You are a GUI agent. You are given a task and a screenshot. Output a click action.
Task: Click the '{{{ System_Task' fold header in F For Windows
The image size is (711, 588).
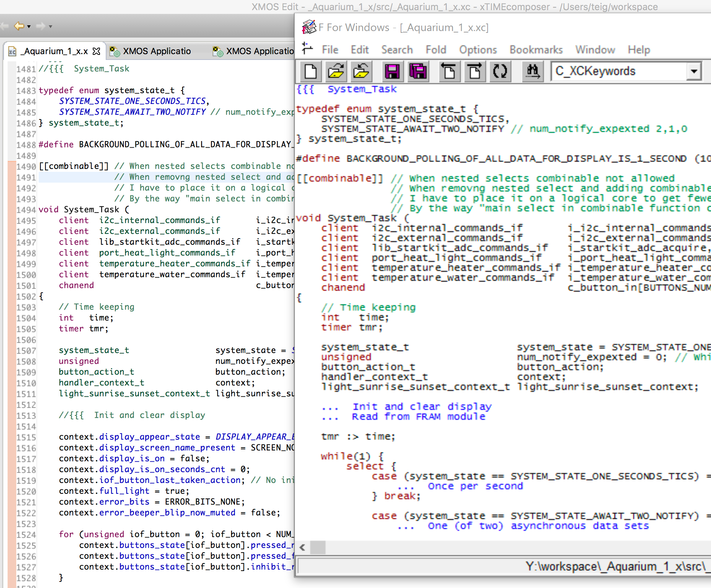pos(346,89)
